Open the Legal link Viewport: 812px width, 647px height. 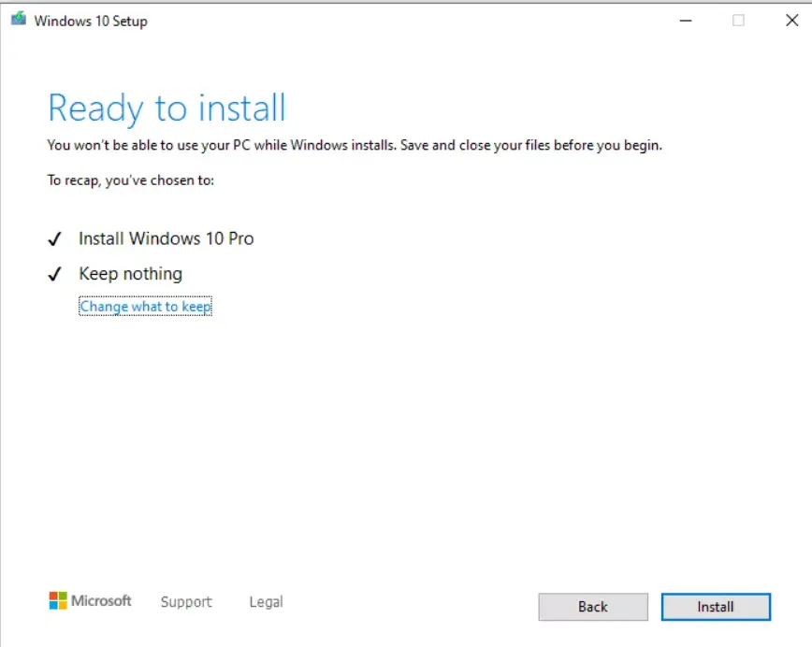pyautogui.click(x=266, y=601)
